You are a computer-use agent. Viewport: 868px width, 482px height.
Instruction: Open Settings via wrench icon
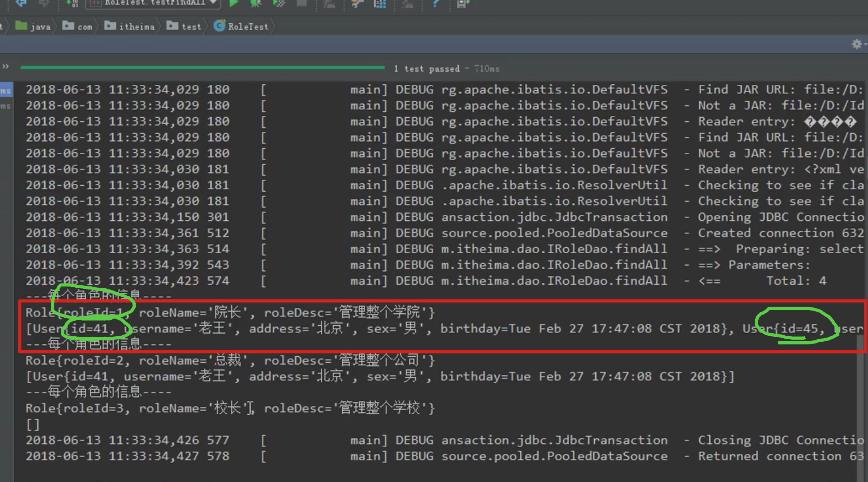coord(357,4)
